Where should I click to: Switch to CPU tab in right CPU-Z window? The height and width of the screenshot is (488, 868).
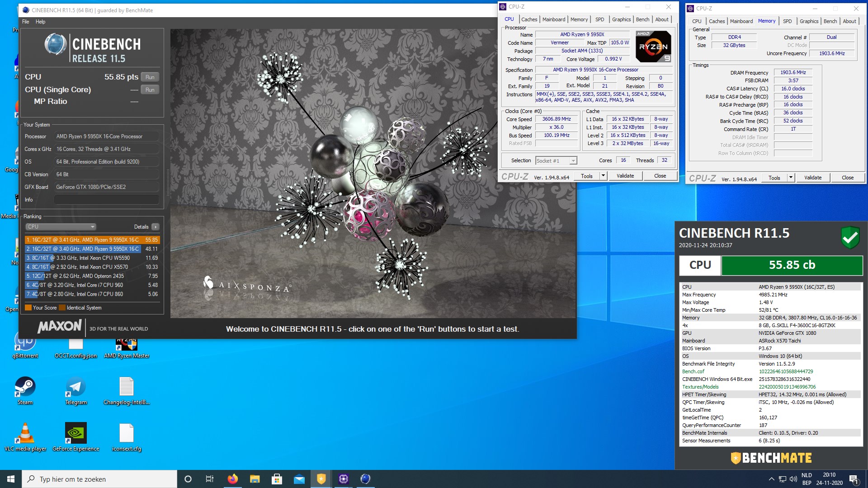(x=697, y=21)
